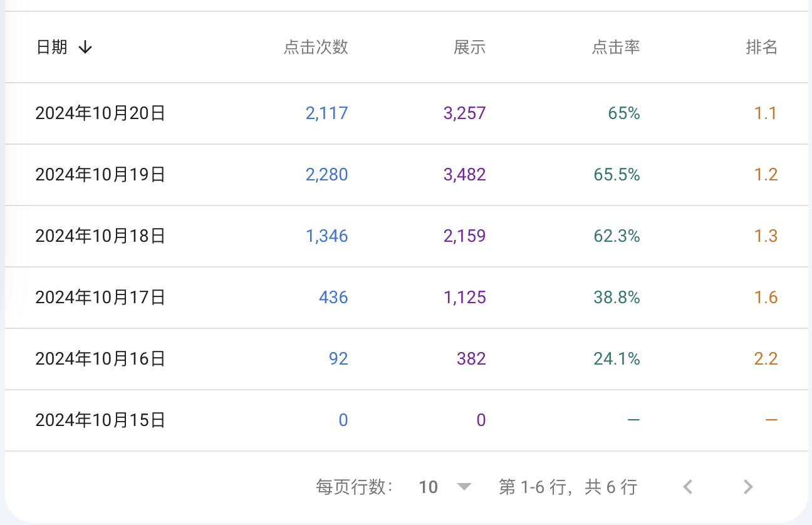
Task: Click the clicks value 2,117
Action: 327,113
